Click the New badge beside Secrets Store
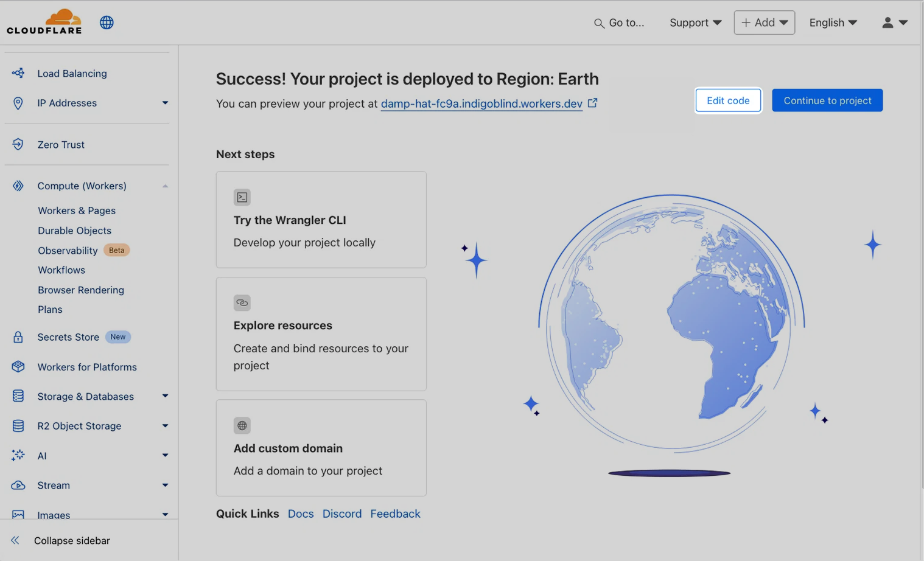This screenshot has width=924, height=561. (x=118, y=337)
